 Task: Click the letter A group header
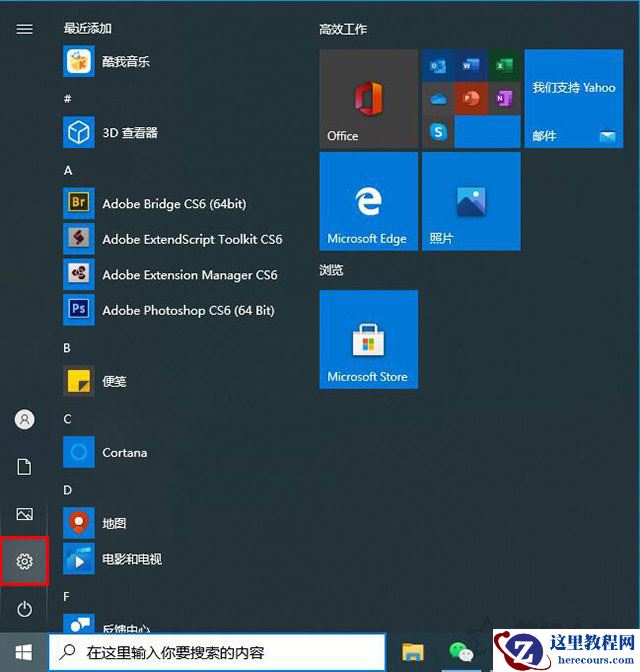(68, 171)
